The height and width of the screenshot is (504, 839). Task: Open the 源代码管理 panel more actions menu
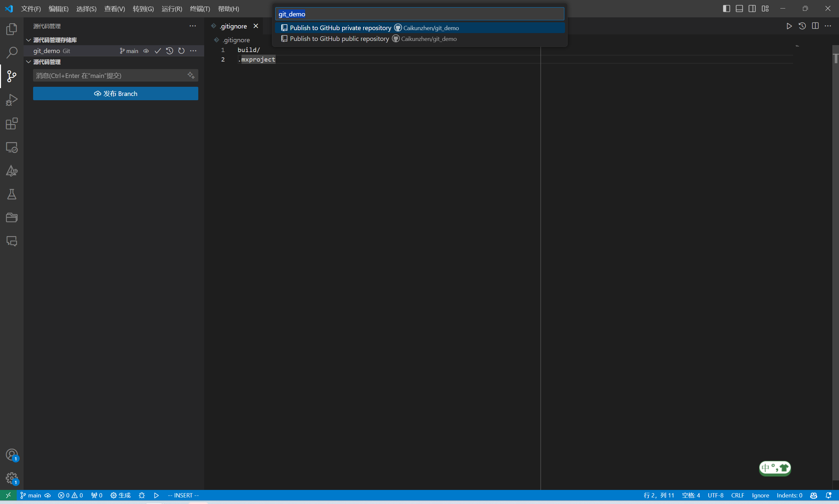click(x=193, y=26)
